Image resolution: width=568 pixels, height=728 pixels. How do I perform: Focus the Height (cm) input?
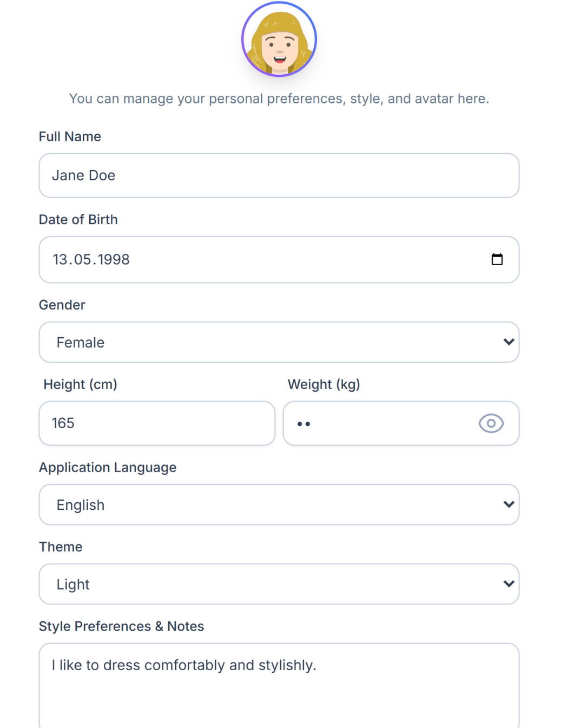tap(157, 423)
